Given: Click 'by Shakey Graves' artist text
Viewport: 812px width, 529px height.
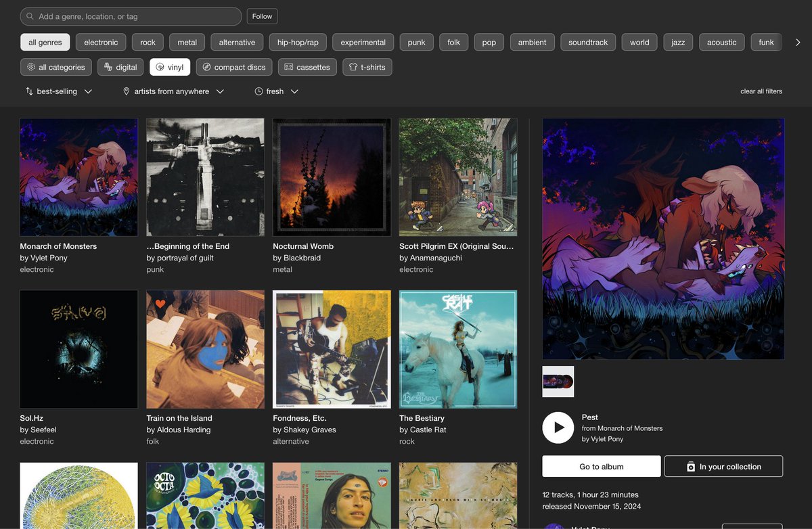Looking at the screenshot, I should point(304,430).
